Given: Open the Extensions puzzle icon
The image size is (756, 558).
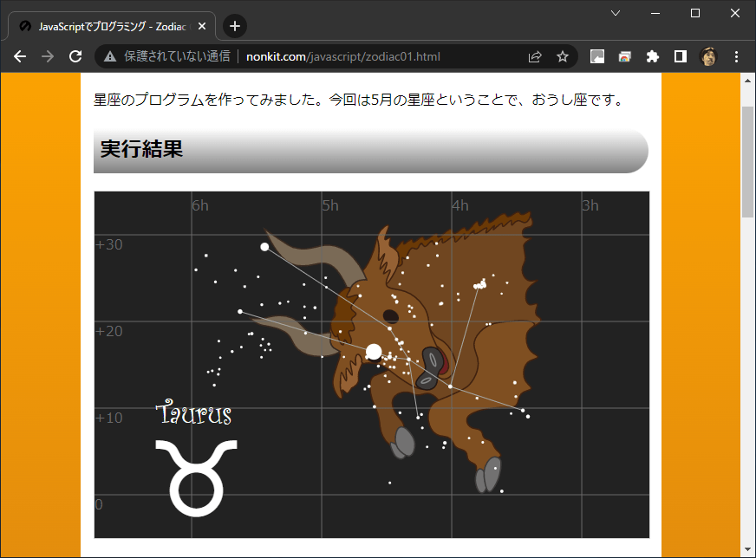Looking at the screenshot, I should tap(653, 56).
